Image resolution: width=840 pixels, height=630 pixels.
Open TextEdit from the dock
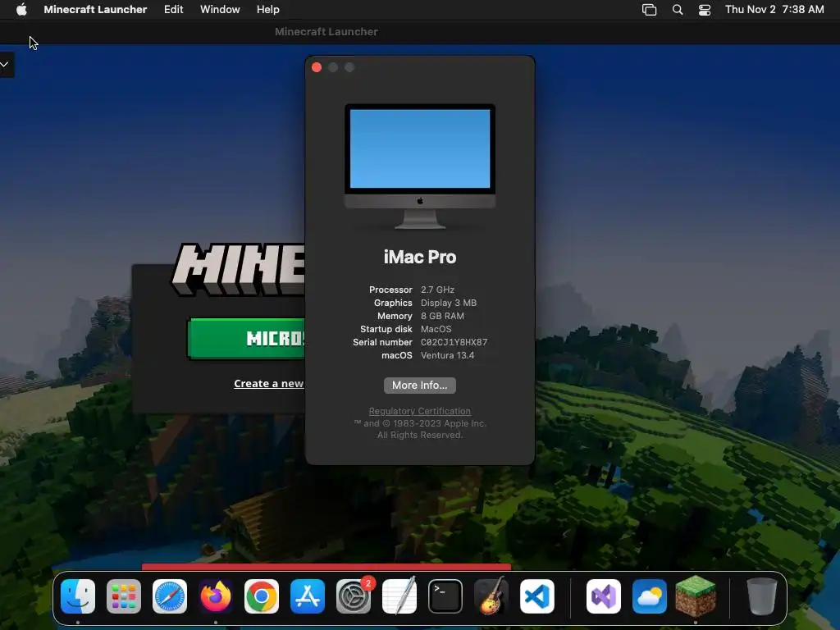click(x=399, y=596)
